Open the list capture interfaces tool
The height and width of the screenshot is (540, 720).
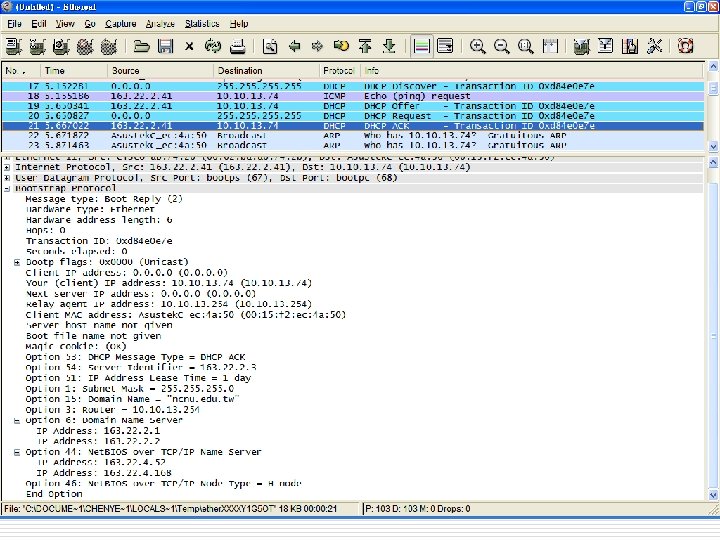14,46
